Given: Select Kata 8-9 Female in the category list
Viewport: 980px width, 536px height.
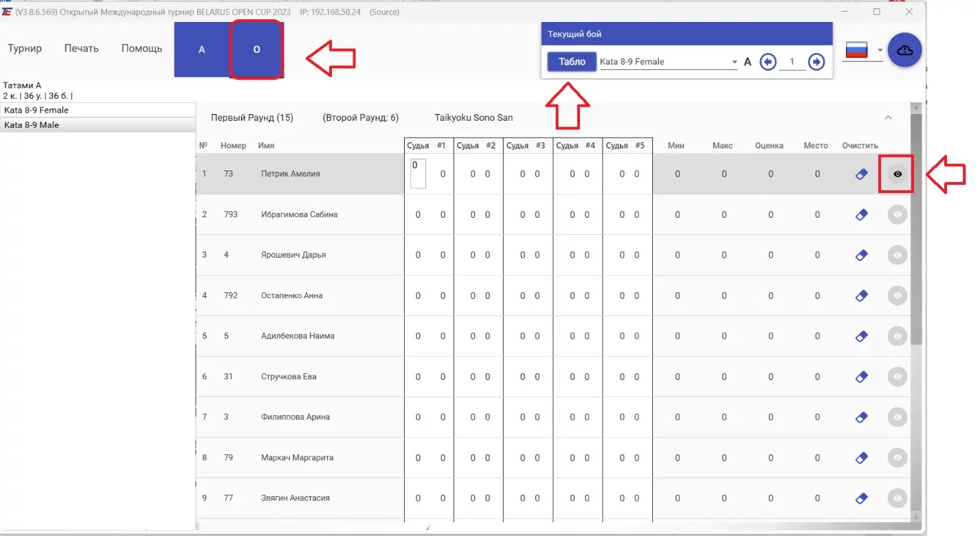Looking at the screenshot, I should pos(98,110).
